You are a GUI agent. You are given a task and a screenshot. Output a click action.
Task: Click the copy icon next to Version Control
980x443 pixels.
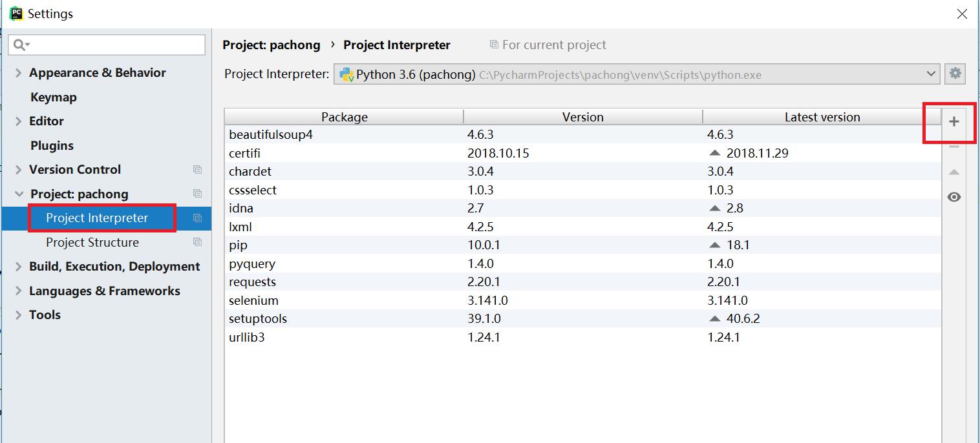197,170
